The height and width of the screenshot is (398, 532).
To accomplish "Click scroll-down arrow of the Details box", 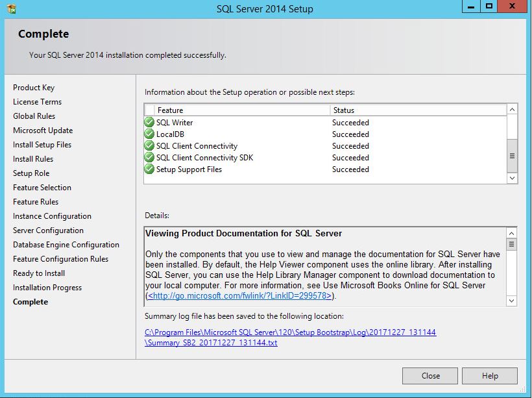I will [x=512, y=301].
